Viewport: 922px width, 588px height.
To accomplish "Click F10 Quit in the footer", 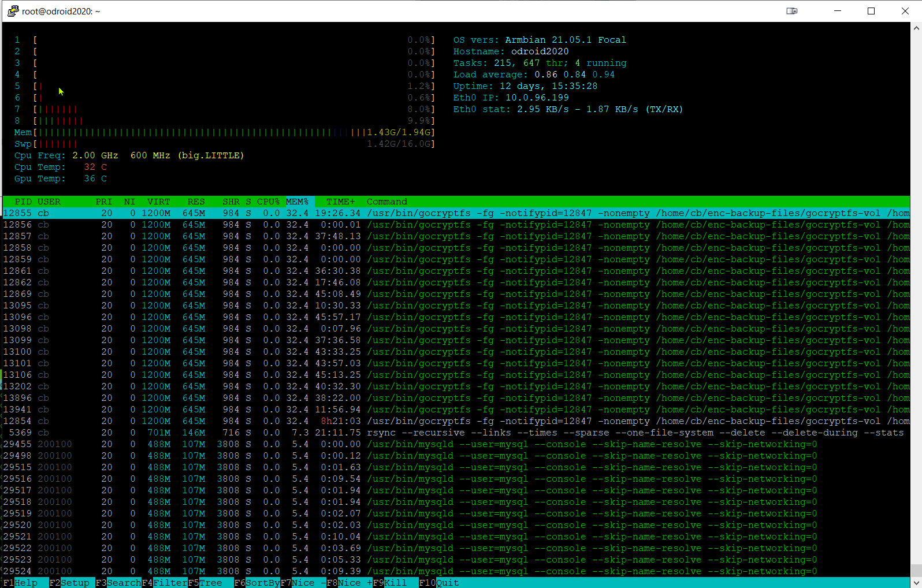I will [x=439, y=583].
